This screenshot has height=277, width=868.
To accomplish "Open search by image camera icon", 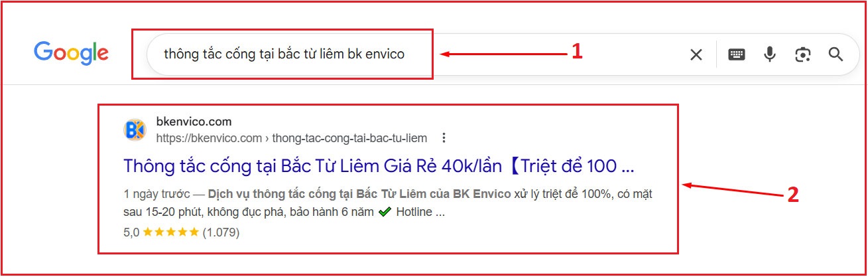I will 803,54.
